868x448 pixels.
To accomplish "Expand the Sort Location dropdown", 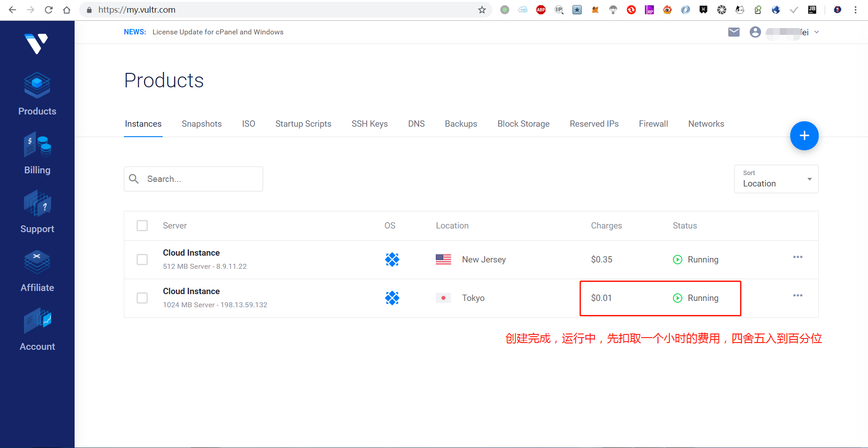I will 776,179.
